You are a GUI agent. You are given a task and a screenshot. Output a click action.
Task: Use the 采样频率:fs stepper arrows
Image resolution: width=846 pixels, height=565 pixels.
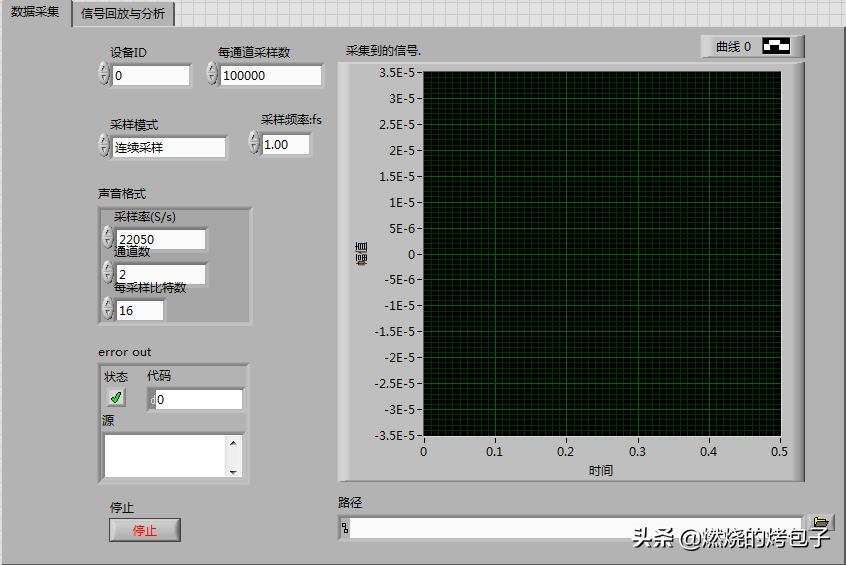pos(254,142)
